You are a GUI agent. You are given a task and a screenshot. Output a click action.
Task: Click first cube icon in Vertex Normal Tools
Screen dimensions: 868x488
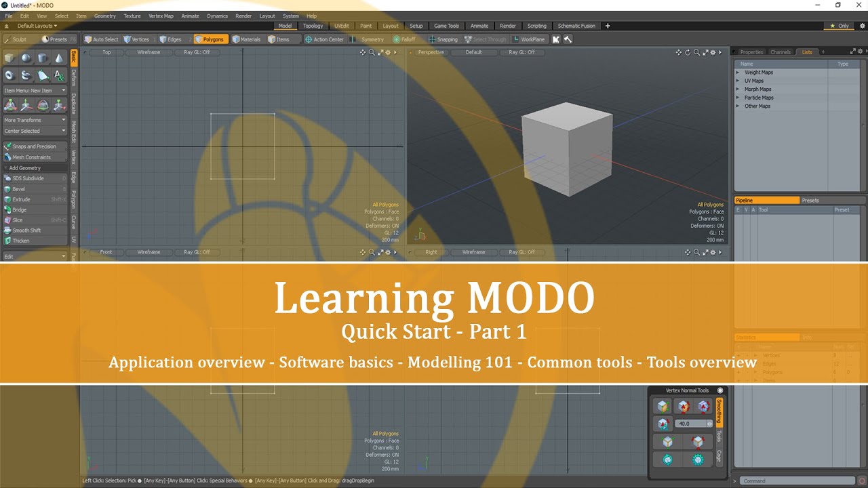663,407
